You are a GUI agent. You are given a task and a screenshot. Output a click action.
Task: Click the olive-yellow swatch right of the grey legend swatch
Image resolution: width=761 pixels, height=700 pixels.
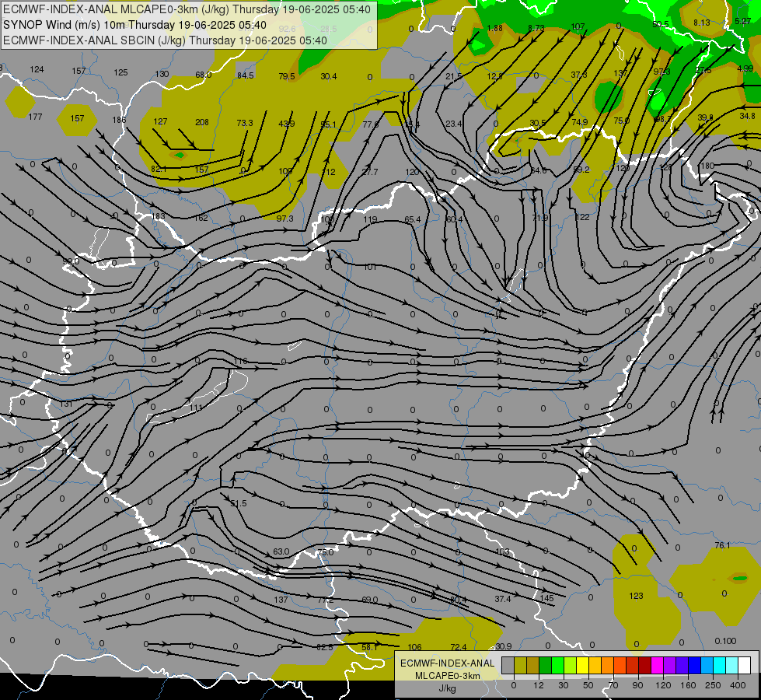coord(520,665)
